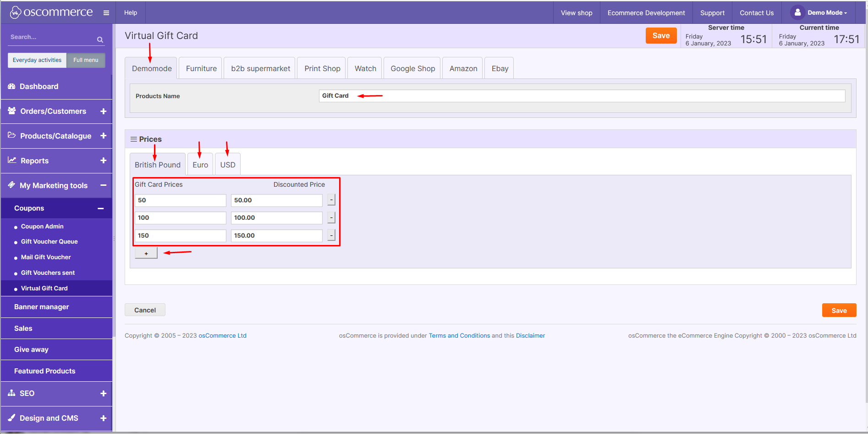Open Coupon Admin in sidebar

[x=42, y=226]
